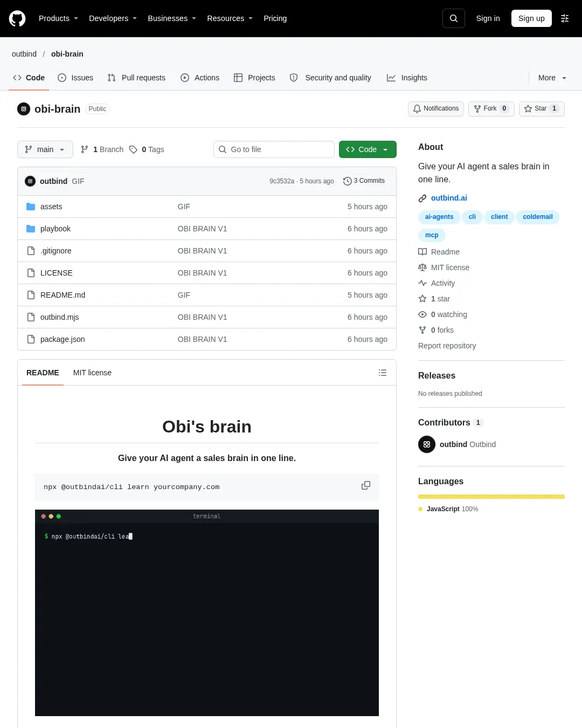
Task: Click the LICENSE file icon
Action: coord(31,273)
